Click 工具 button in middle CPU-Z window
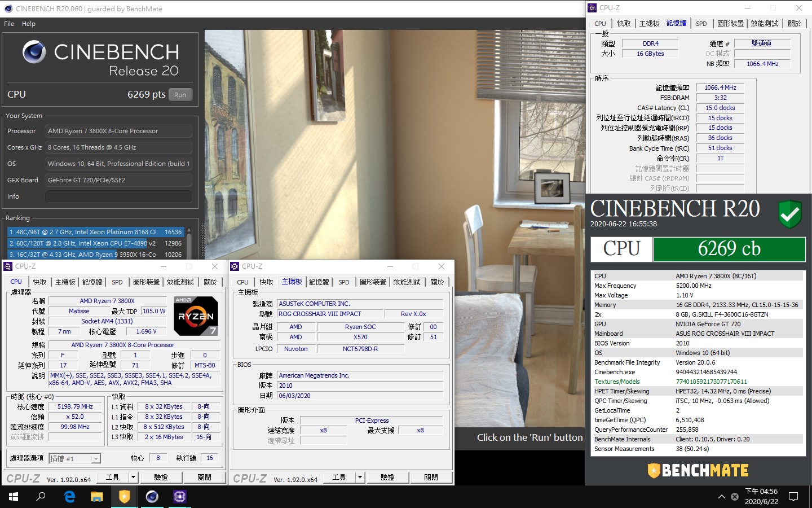 click(339, 477)
